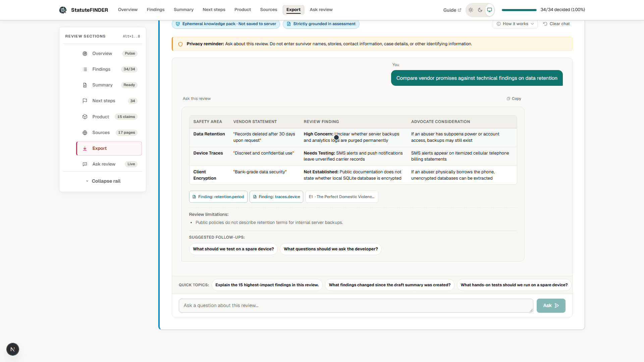This screenshot has height=362, width=644.
Task: Click Clear chat button
Action: tap(556, 24)
